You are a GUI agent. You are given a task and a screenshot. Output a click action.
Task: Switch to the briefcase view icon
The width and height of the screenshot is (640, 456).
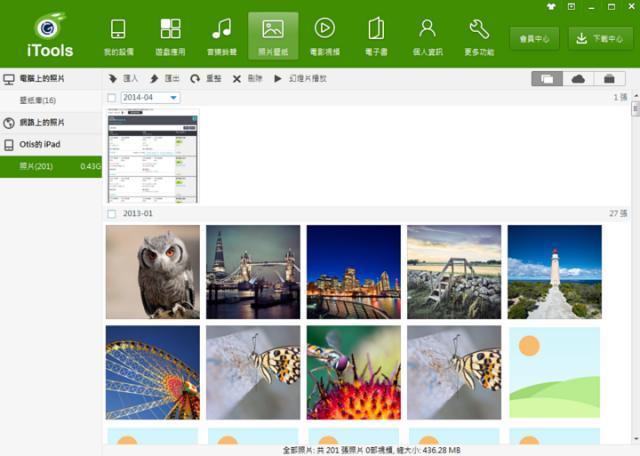[x=609, y=78]
